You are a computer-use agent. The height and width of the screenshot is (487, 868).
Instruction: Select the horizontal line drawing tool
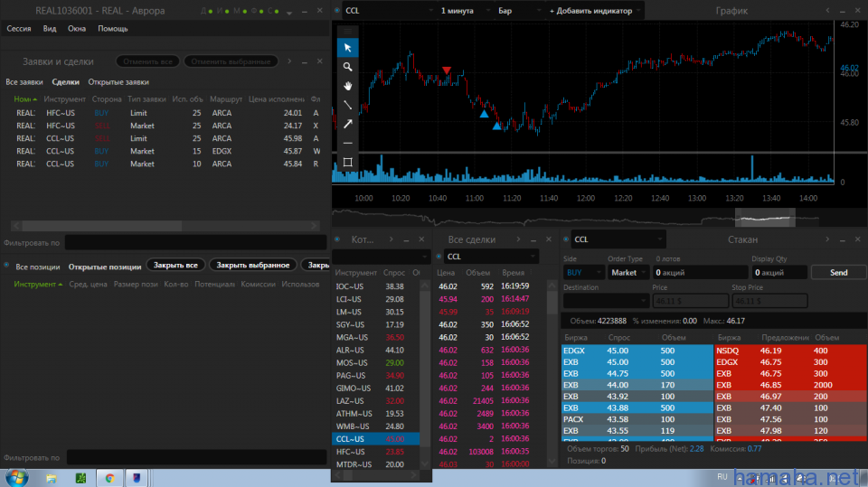pos(347,143)
